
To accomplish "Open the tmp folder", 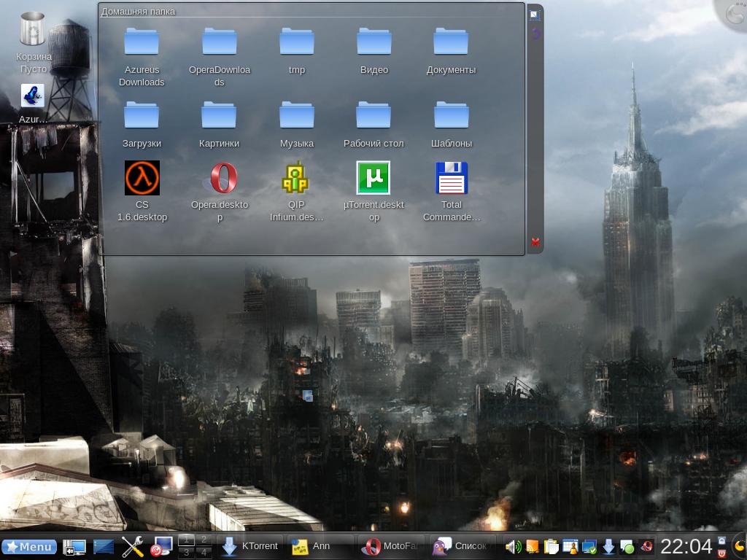I will coord(296,51).
